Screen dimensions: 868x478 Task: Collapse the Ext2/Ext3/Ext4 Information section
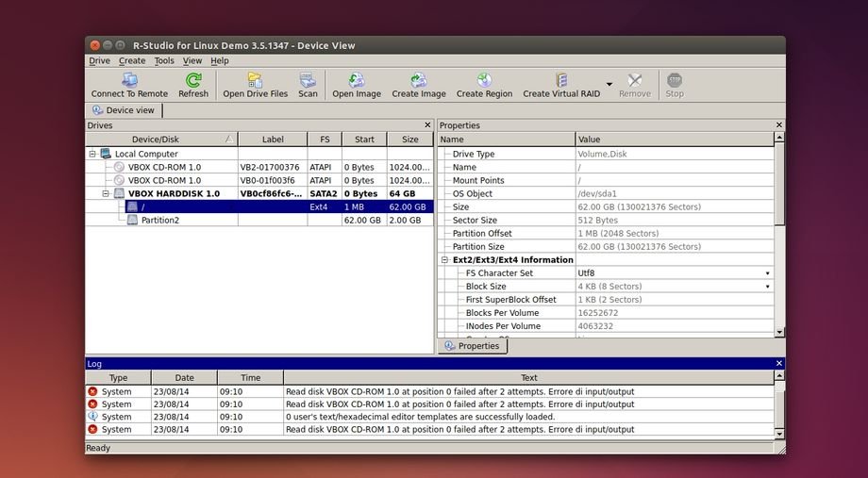click(x=444, y=259)
